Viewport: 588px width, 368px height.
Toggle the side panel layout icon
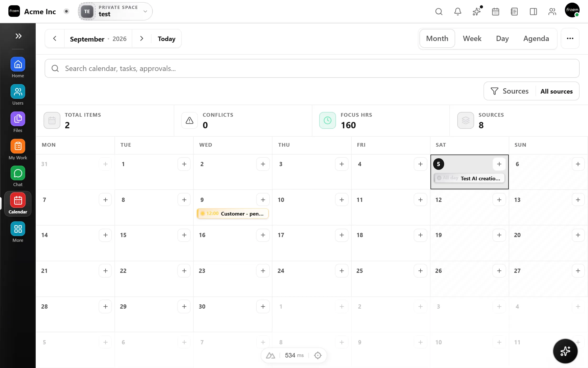click(x=533, y=12)
